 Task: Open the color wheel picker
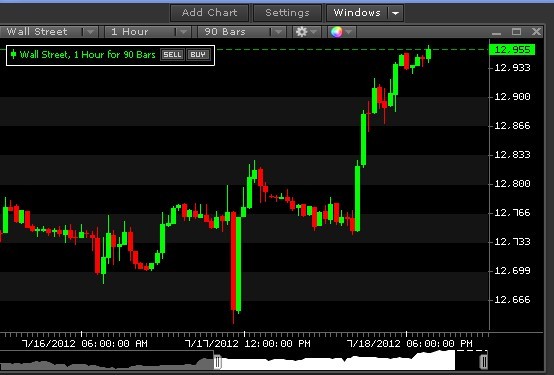pyautogui.click(x=341, y=32)
